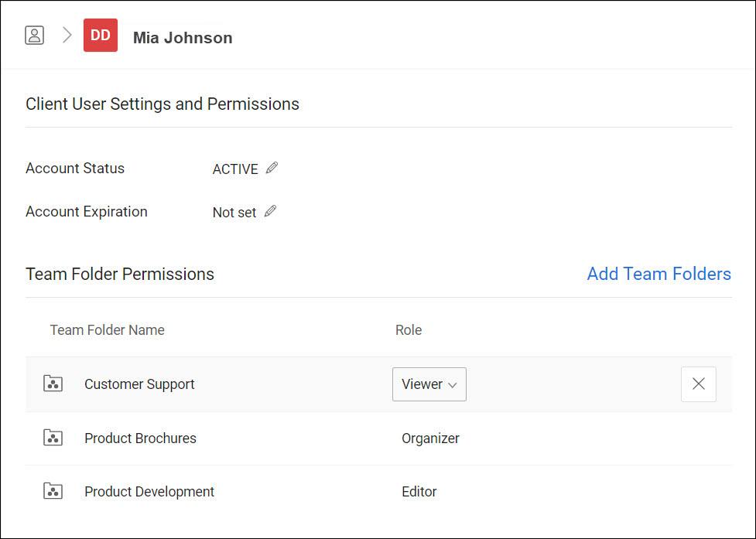
Task: Click Product Development team folder icon
Action: pos(53,491)
